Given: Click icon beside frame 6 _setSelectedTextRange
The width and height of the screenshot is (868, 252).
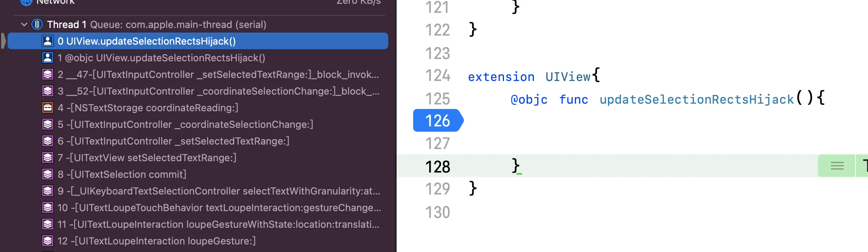Looking at the screenshot, I should 48,141.
